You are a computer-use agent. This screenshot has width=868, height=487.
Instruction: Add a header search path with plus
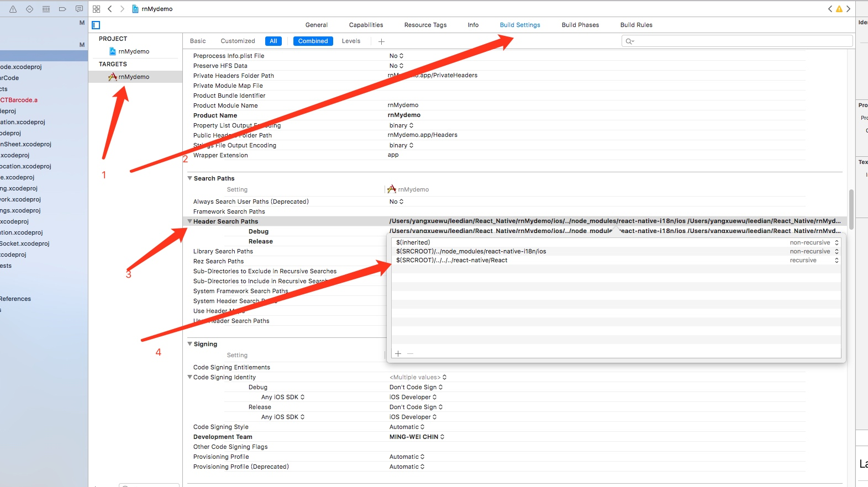click(398, 353)
